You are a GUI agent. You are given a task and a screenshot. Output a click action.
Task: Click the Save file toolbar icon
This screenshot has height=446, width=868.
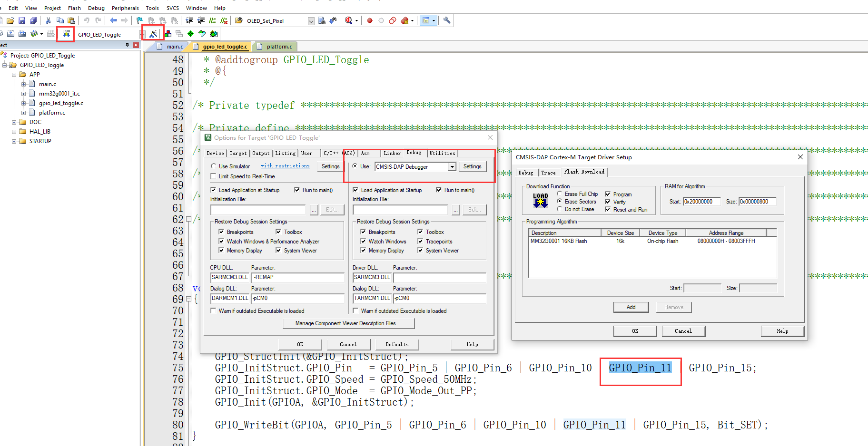[22, 20]
